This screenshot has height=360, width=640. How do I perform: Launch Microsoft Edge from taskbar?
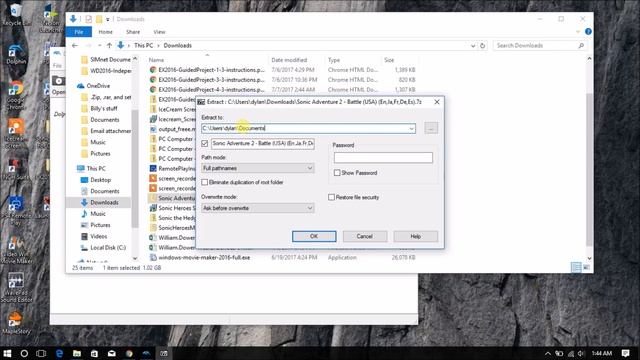click(59, 353)
